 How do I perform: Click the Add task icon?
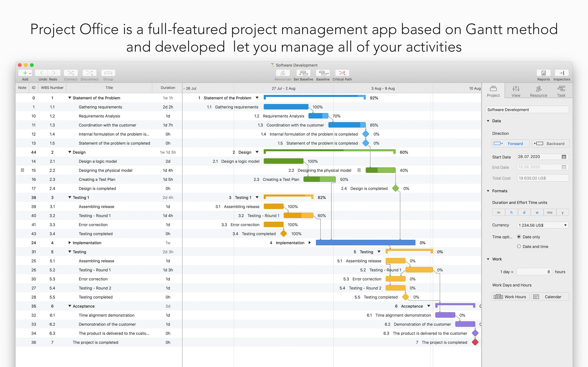[x=25, y=73]
